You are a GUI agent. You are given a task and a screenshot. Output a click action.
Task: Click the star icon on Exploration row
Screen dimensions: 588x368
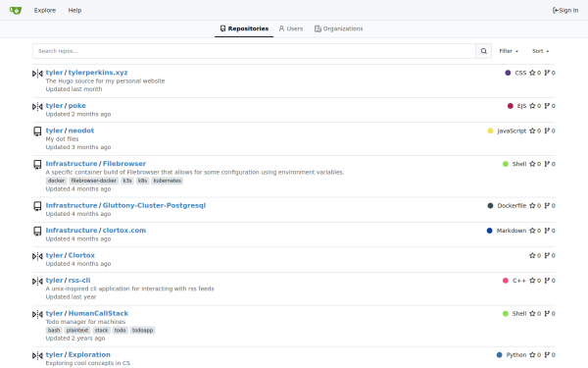pyautogui.click(x=532, y=355)
